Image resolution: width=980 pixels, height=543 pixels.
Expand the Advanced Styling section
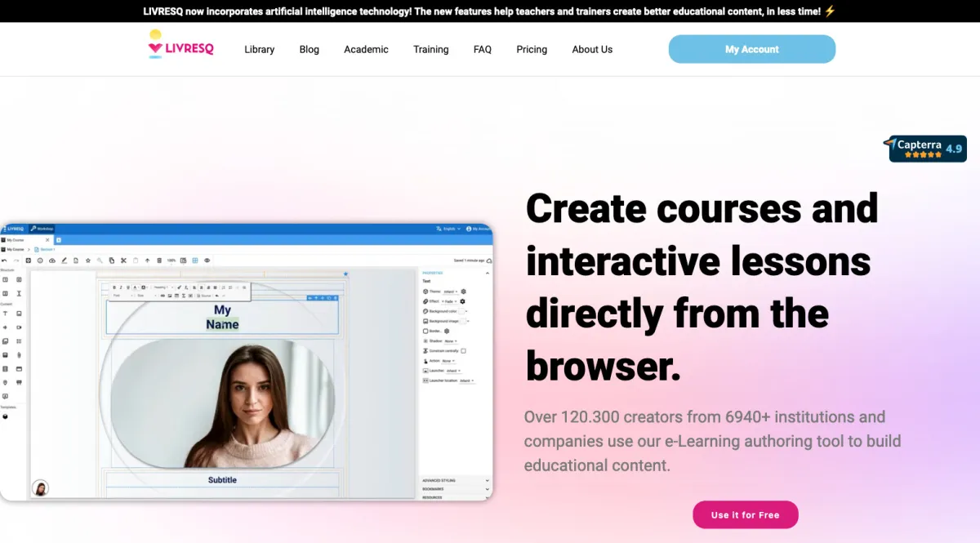[x=456, y=480]
